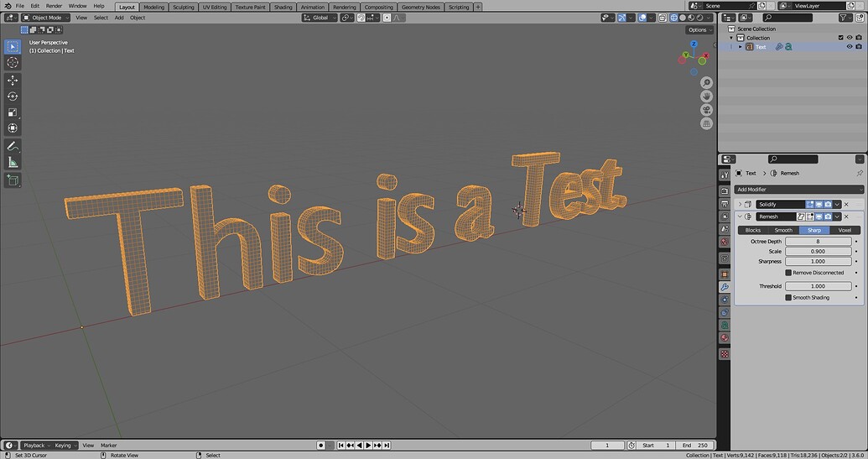Open the Add Modifier dropdown
This screenshot has height=459, width=868.
pyautogui.click(x=798, y=190)
